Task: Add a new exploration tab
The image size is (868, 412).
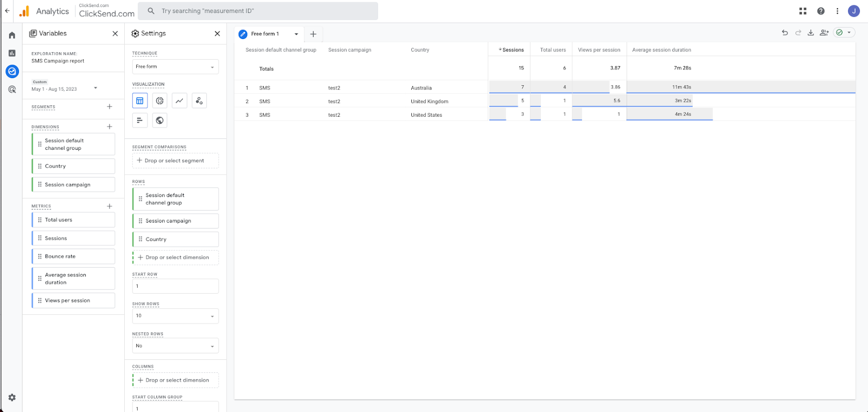Action: click(x=313, y=34)
